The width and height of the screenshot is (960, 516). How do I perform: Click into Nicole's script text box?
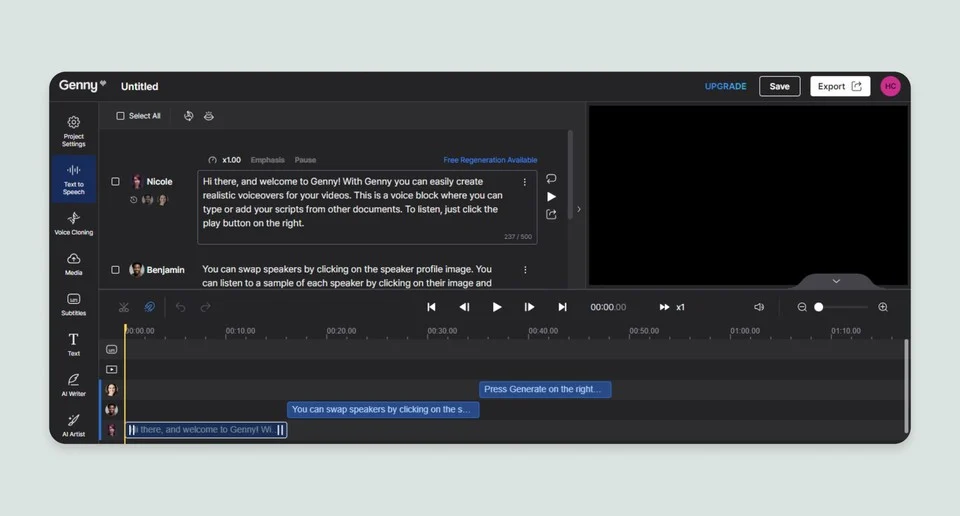[x=367, y=208]
